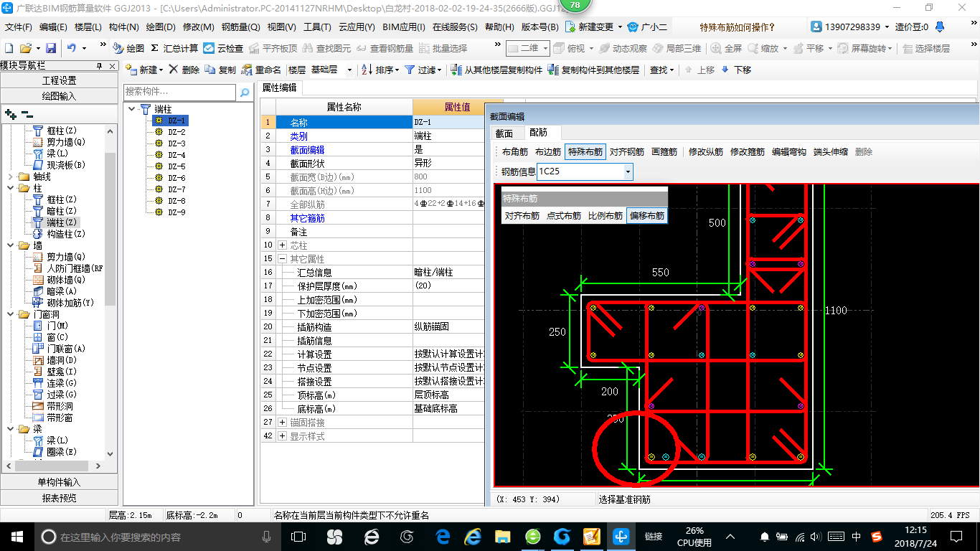Click 重命名 rename button
This screenshot has height=551, width=980.
click(x=261, y=70)
